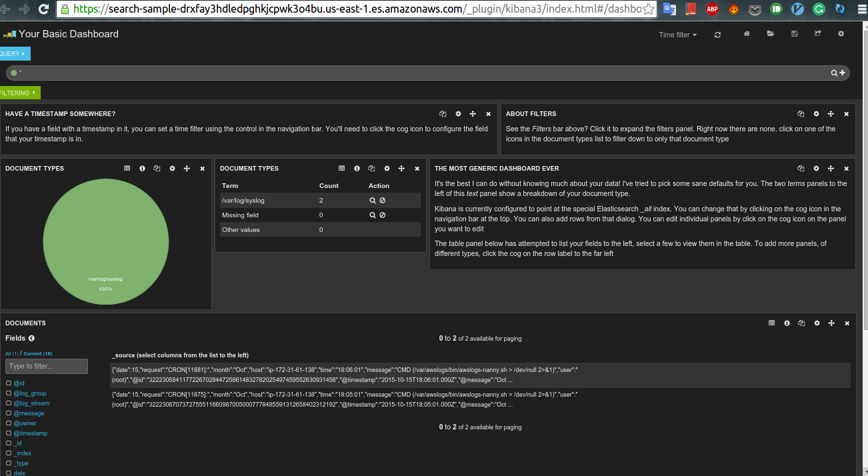
Task: Sort by Count column header
Action: [329, 186]
